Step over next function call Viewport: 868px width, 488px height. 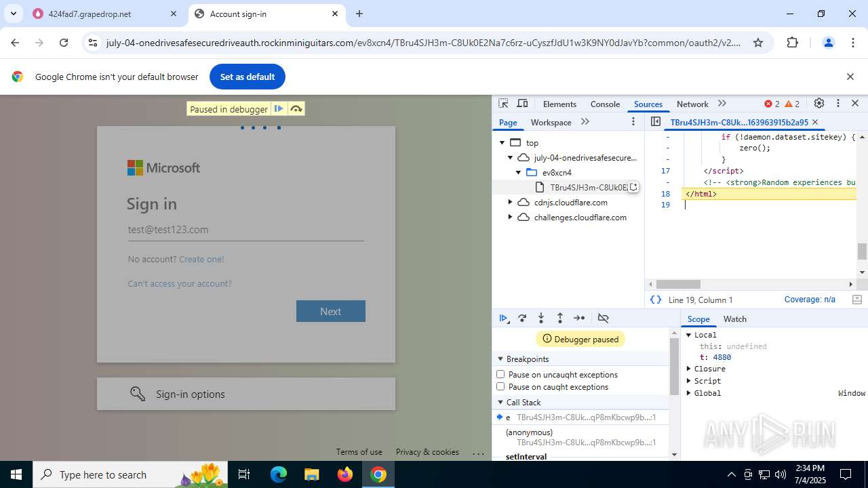(x=522, y=318)
